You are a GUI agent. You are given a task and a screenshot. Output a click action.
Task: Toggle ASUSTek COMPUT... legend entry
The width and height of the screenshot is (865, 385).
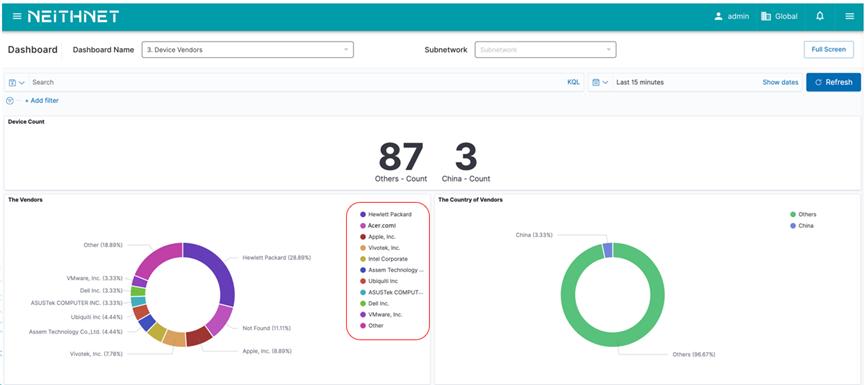point(392,292)
